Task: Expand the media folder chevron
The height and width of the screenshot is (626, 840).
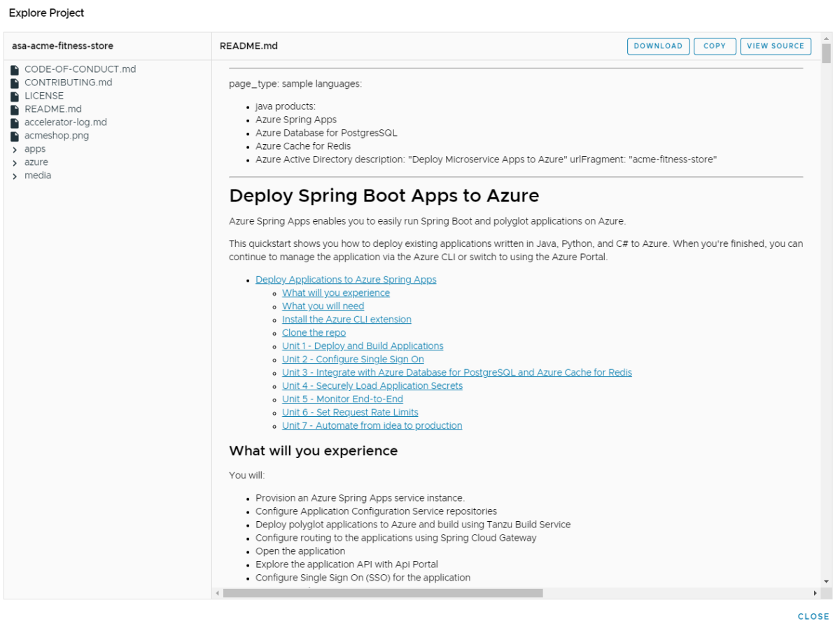Action: (x=15, y=176)
